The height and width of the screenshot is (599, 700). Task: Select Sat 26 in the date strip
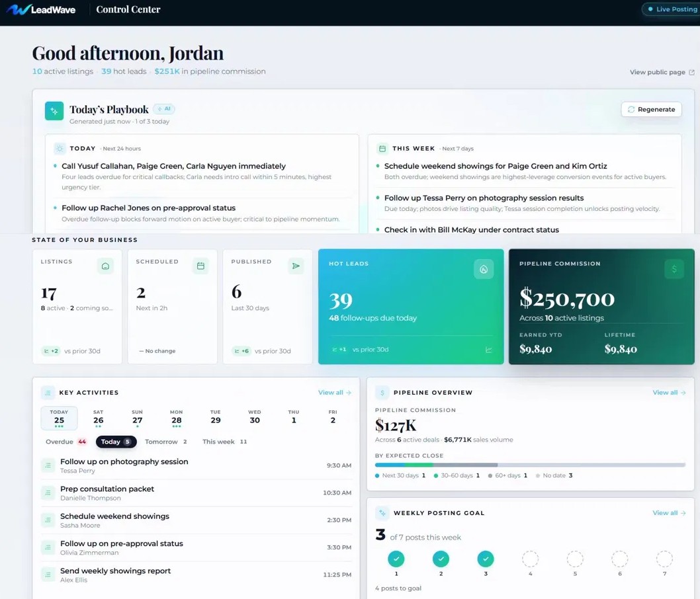pos(98,418)
